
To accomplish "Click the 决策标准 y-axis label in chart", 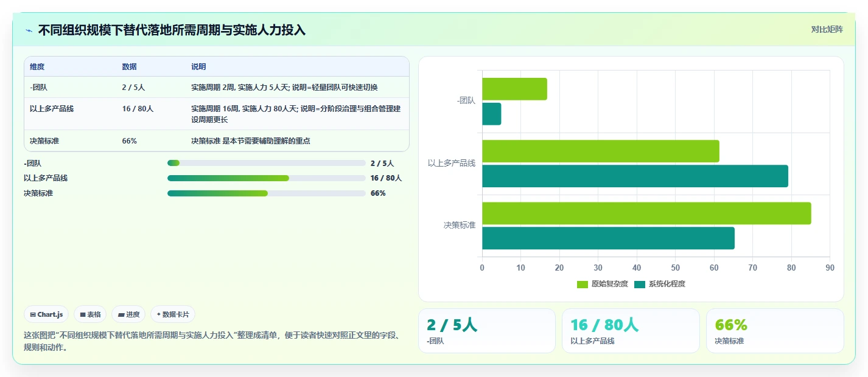I will click(460, 226).
